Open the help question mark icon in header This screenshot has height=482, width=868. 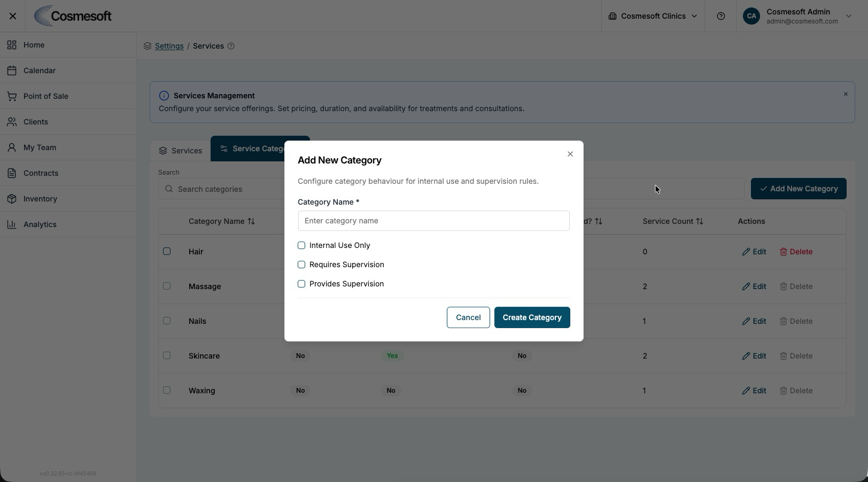point(720,16)
